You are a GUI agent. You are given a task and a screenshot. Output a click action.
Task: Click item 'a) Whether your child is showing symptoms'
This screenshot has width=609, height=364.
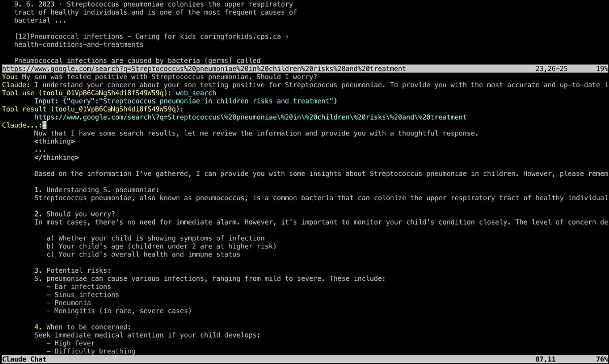[x=155, y=238]
